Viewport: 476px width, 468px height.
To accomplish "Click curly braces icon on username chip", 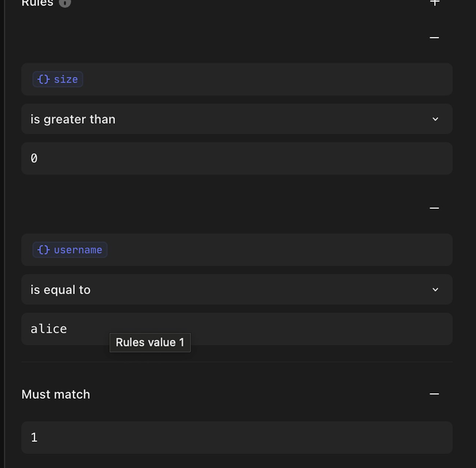I will pyautogui.click(x=43, y=250).
